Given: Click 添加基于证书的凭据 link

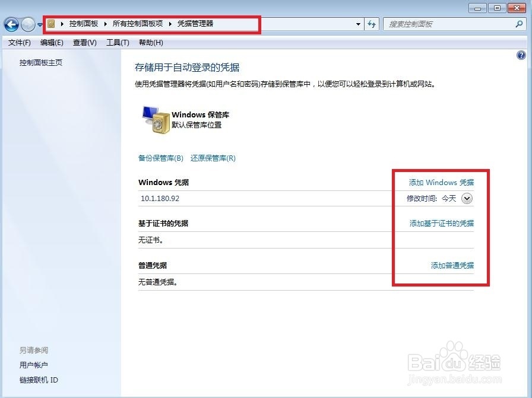Looking at the screenshot, I should point(441,224).
